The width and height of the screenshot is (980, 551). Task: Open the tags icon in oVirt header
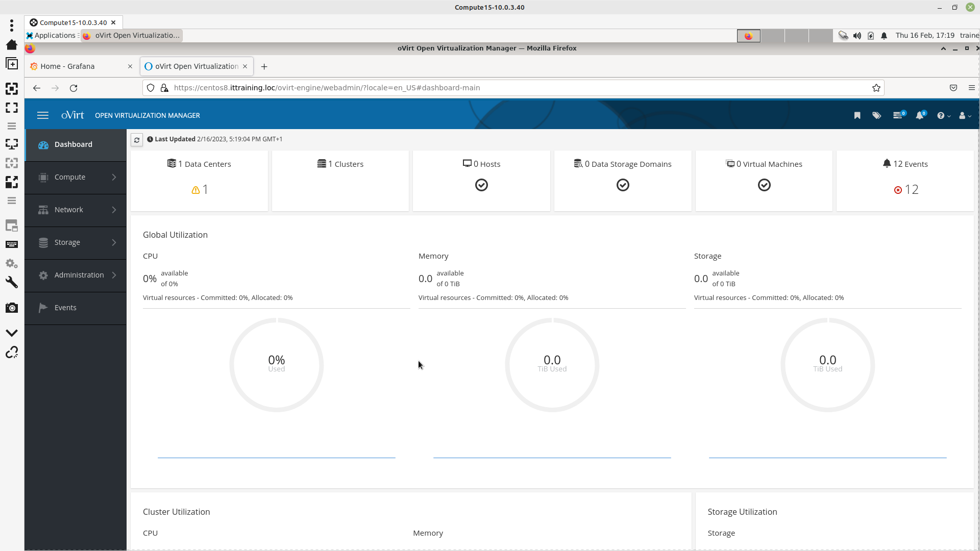pyautogui.click(x=876, y=116)
